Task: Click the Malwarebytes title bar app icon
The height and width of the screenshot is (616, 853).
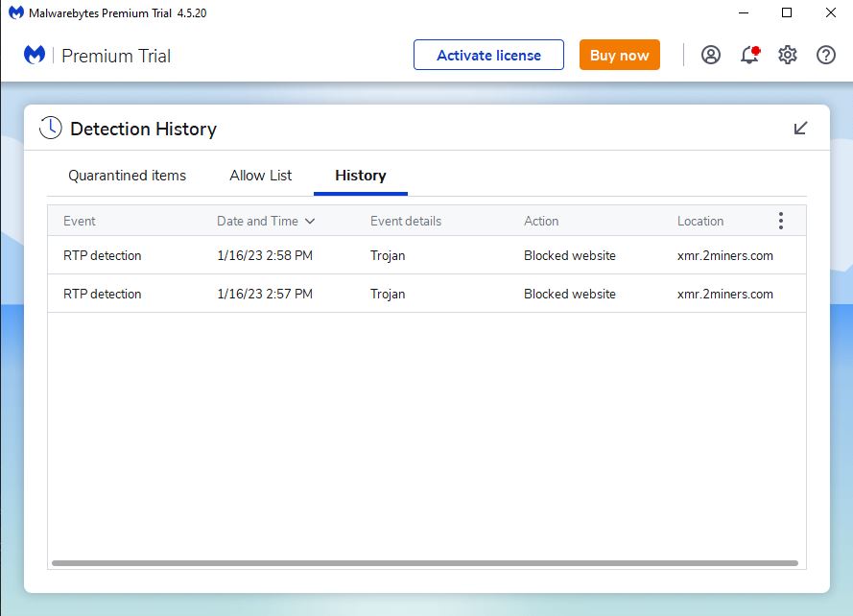Action: [16, 12]
